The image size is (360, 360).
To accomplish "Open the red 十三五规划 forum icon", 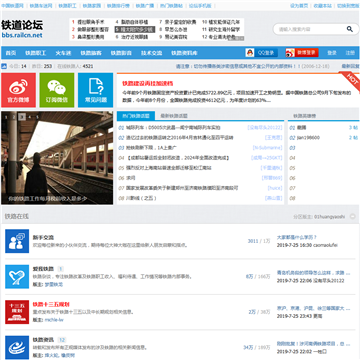I will 17,312.
